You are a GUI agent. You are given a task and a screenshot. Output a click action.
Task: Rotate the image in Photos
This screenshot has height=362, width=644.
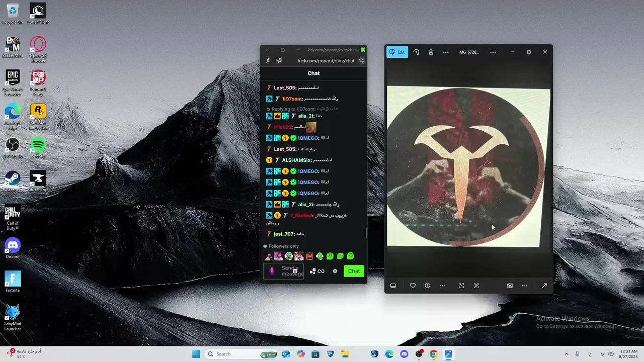point(416,52)
